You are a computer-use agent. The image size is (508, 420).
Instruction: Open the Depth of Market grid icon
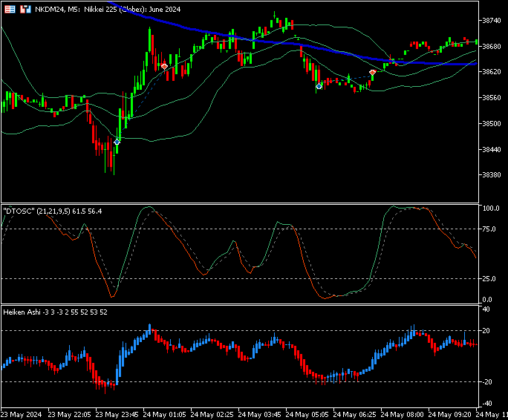(x=10, y=10)
